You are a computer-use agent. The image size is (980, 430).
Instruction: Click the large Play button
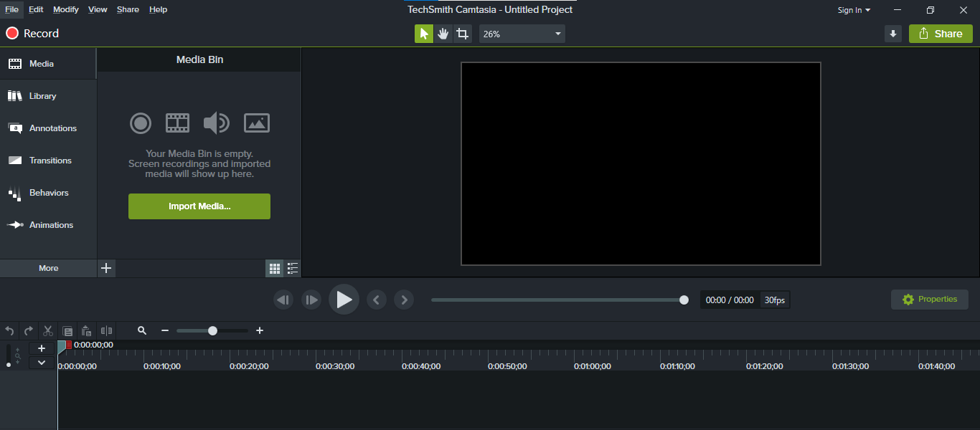click(344, 300)
